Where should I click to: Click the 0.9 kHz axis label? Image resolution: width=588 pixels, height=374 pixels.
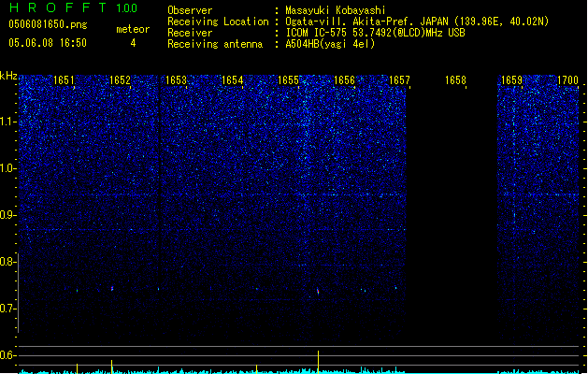tap(7, 215)
